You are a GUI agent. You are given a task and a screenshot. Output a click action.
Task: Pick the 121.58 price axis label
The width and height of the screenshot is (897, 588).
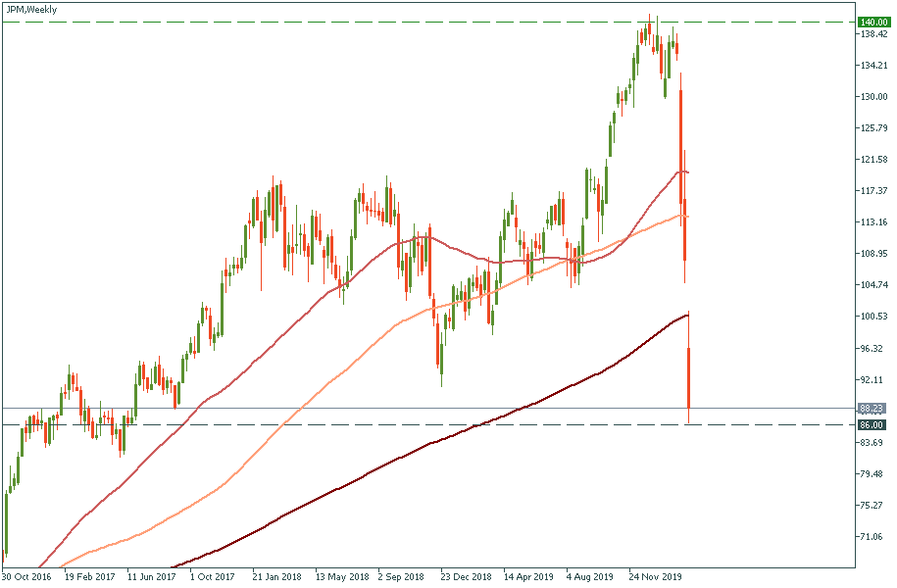[x=872, y=160]
